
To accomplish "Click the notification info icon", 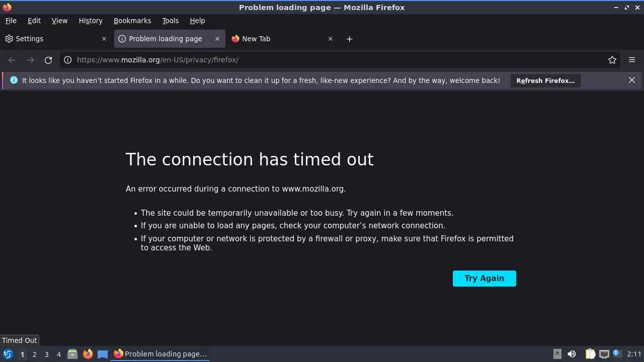I will pos(14,80).
